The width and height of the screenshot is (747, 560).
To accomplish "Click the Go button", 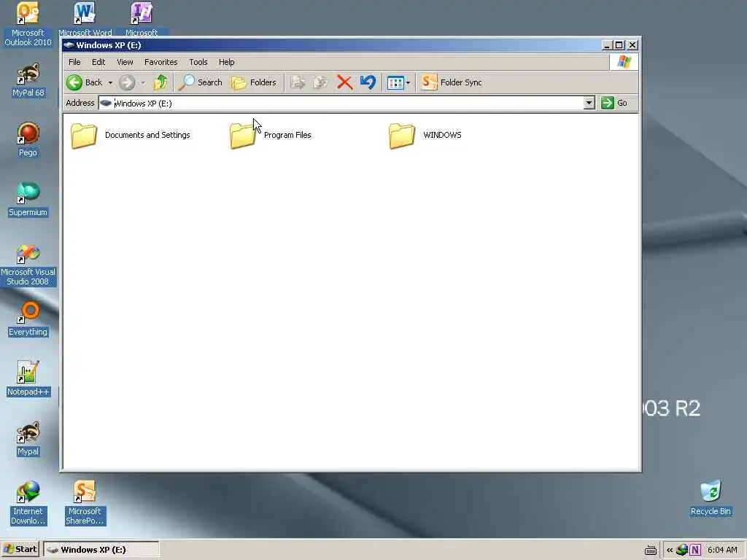I will 614,103.
